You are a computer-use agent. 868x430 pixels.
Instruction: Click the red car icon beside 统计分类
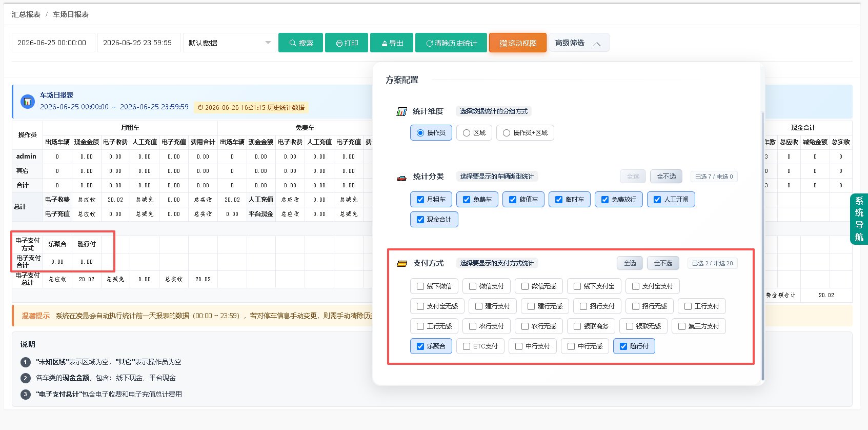pos(401,178)
